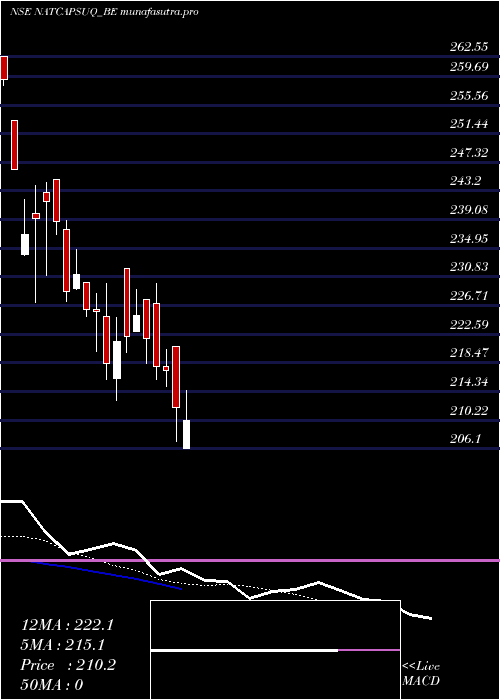
Task: Click the 50MA : 0 readout
Action: (52, 685)
